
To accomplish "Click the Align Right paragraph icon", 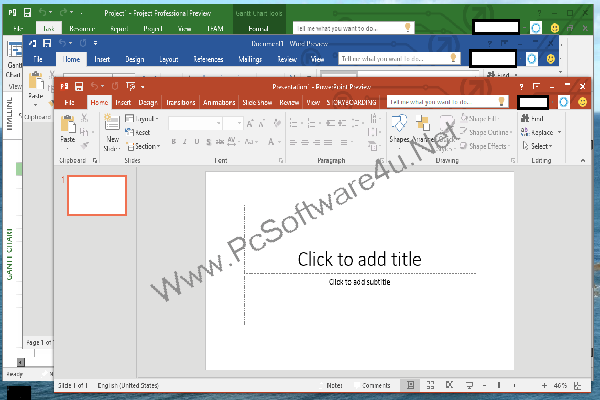I will [317, 142].
